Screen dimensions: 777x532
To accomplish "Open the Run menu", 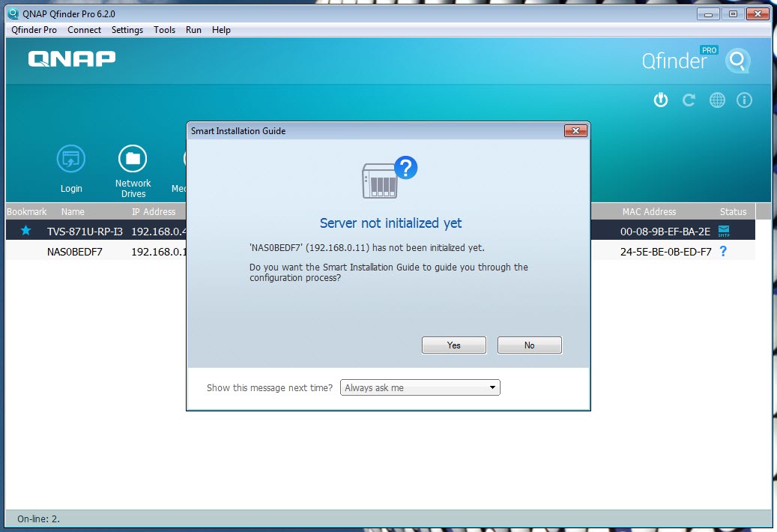I will pyautogui.click(x=193, y=30).
